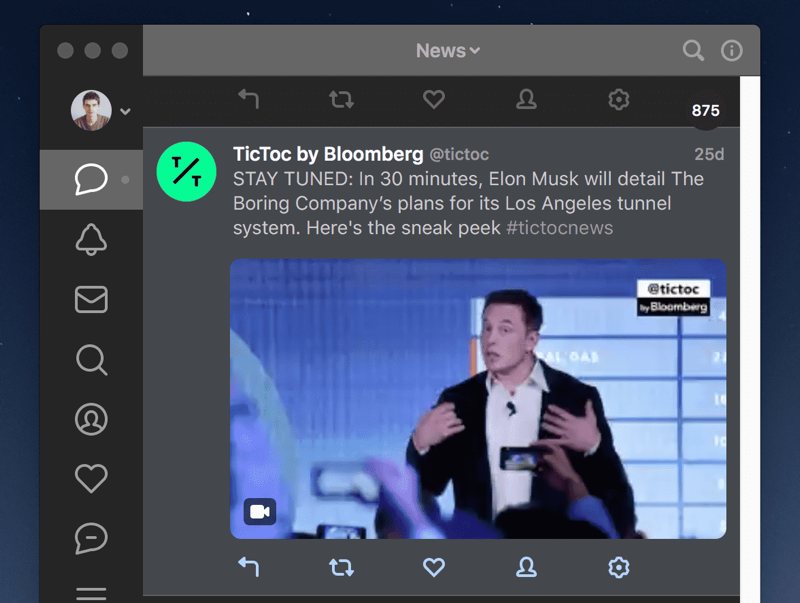Image resolution: width=800 pixels, height=603 pixels.
Task: Open the News timeline dropdown in title bar
Action: tap(447, 51)
